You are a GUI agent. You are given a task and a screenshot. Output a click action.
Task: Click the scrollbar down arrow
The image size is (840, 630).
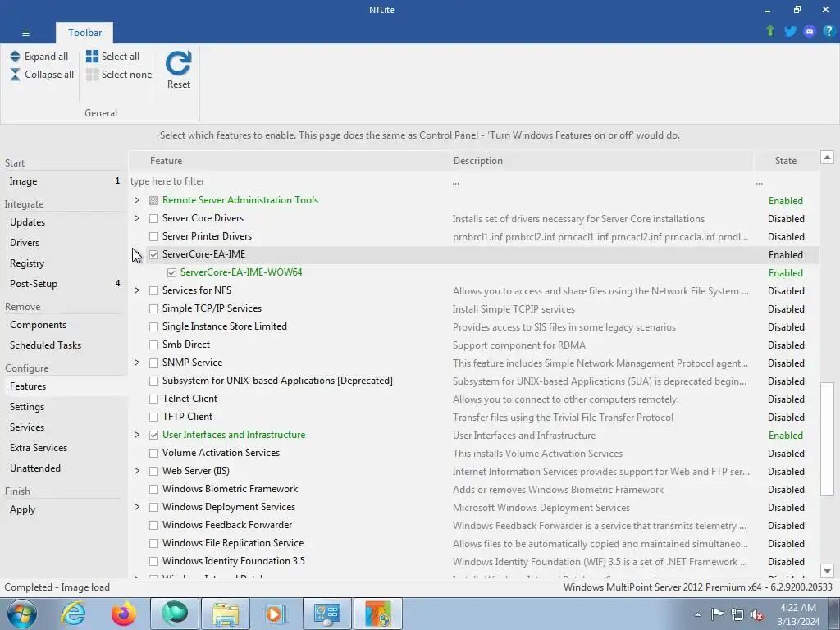point(827,571)
